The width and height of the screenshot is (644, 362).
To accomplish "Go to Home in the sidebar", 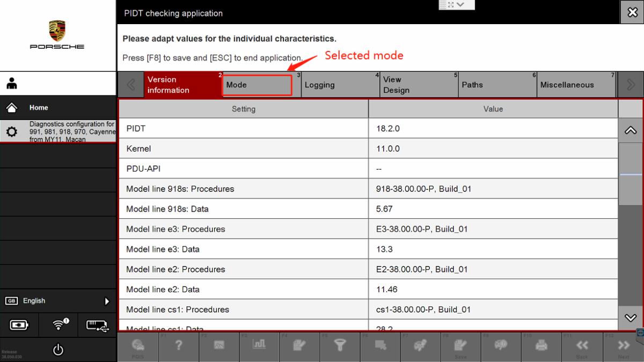I will tap(58, 108).
